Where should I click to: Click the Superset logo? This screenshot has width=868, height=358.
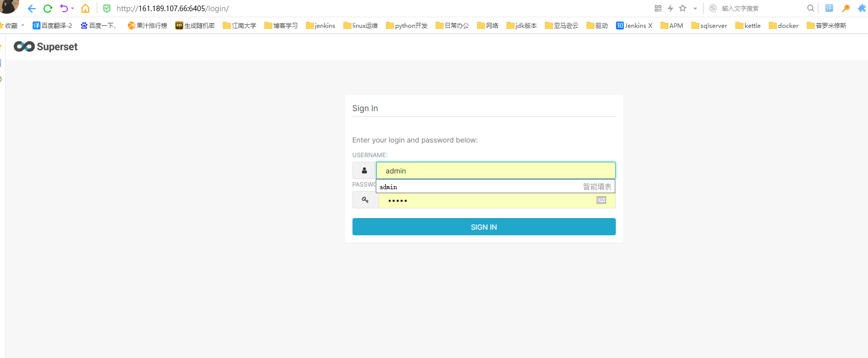46,47
